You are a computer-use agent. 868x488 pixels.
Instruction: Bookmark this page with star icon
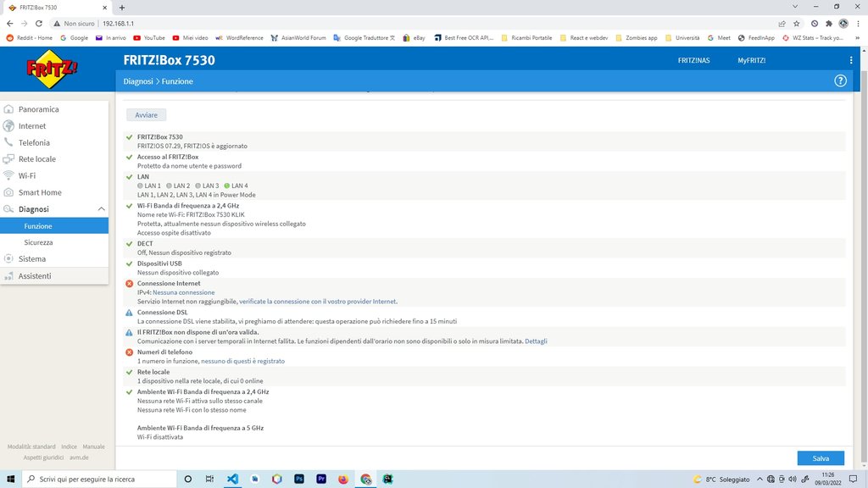pos(796,24)
